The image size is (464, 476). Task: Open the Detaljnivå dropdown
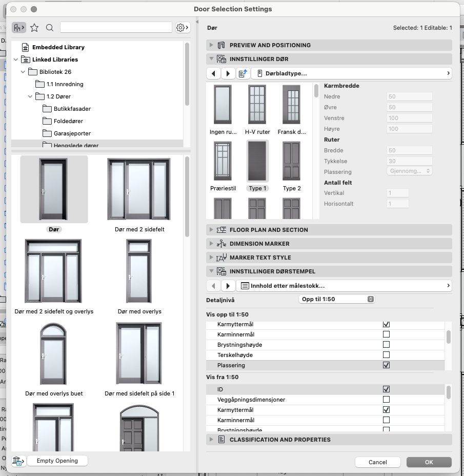[336, 299]
